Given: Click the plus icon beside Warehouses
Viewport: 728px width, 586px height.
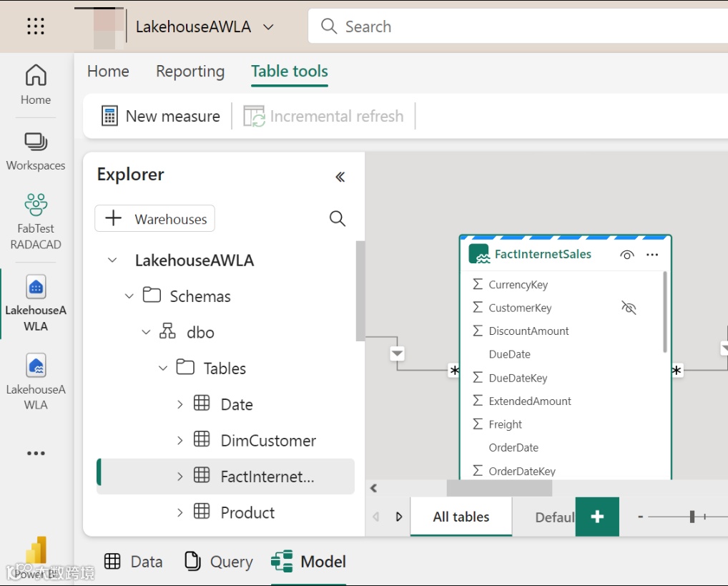Looking at the screenshot, I should point(113,218).
